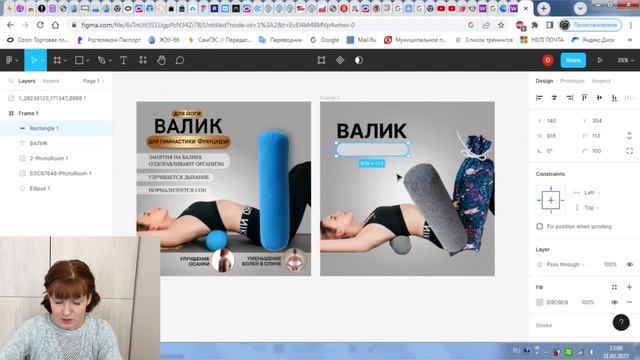Viewport: 640px width, 360px height.
Task: Click the browser address bar
Action: tap(269, 25)
